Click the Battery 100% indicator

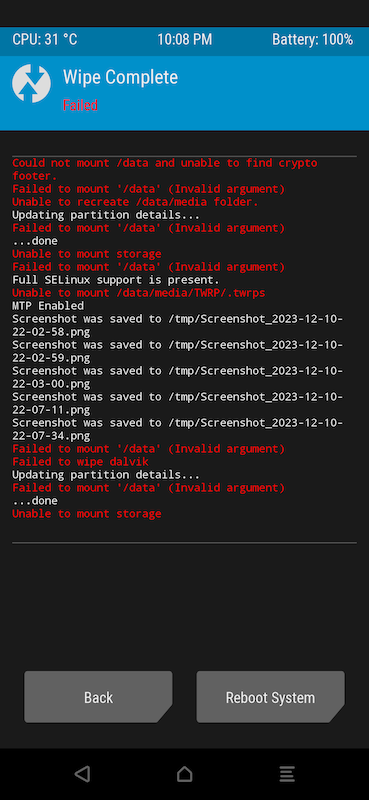coord(312,40)
